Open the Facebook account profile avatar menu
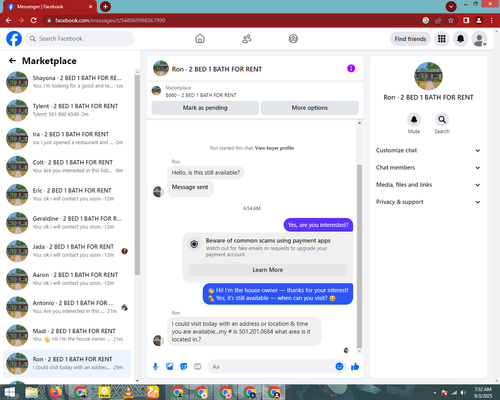 click(479, 39)
